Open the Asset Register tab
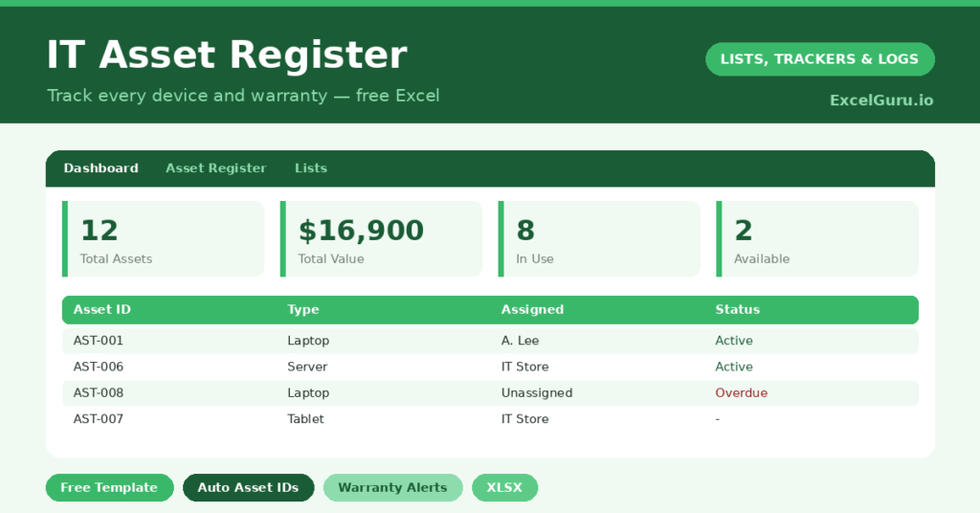Image resolution: width=980 pixels, height=513 pixels. (x=215, y=168)
